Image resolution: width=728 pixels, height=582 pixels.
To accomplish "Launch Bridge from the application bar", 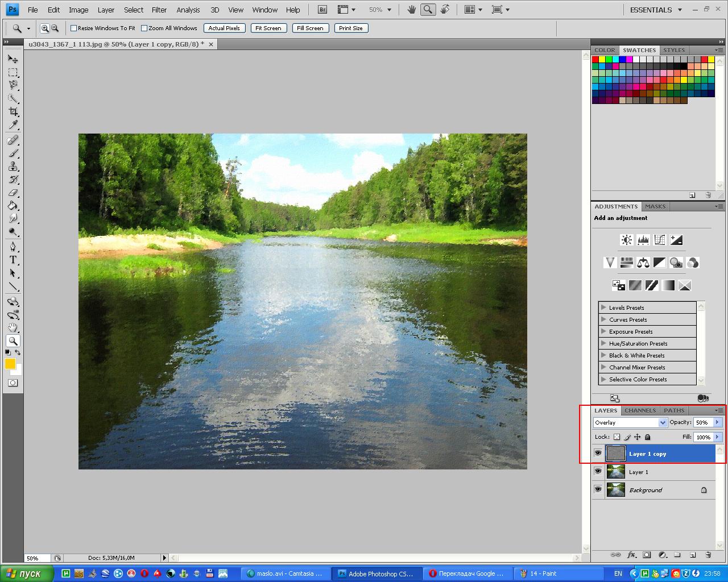I will pyautogui.click(x=322, y=10).
